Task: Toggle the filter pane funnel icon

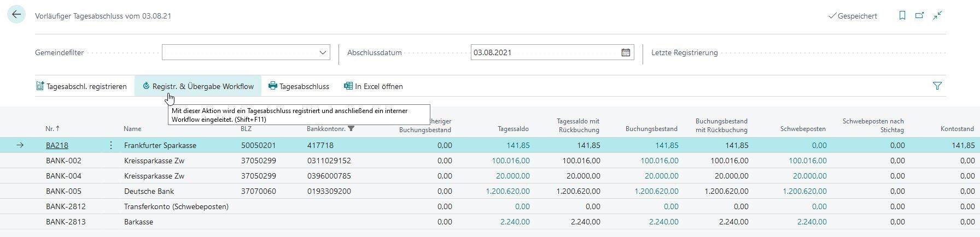Action: point(937,86)
